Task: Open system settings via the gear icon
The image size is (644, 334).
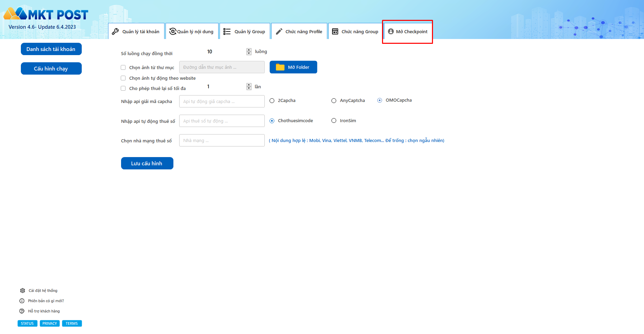Action: pyautogui.click(x=23, y=291)
